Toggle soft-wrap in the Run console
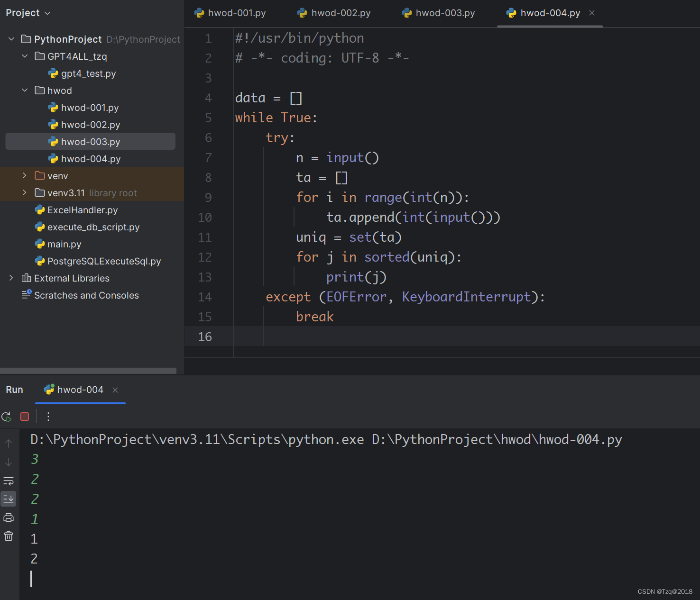Screen dimensions: 700x600 pyautogui.click(x=9, y=481)
